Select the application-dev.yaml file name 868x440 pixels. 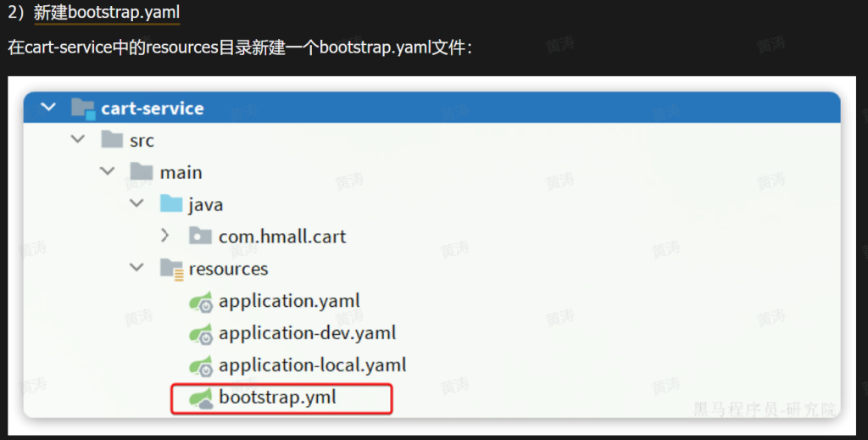(x=307, y=333)
